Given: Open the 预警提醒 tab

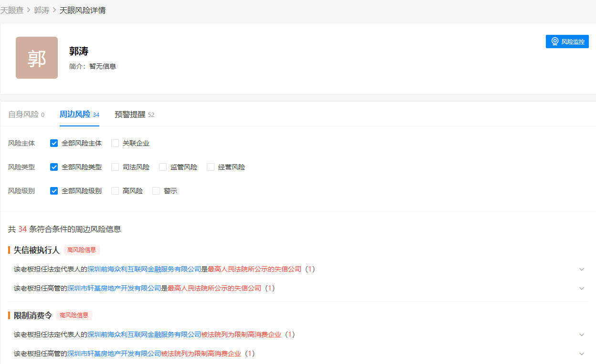Looking at the screenshot, I should pos(134,114).
